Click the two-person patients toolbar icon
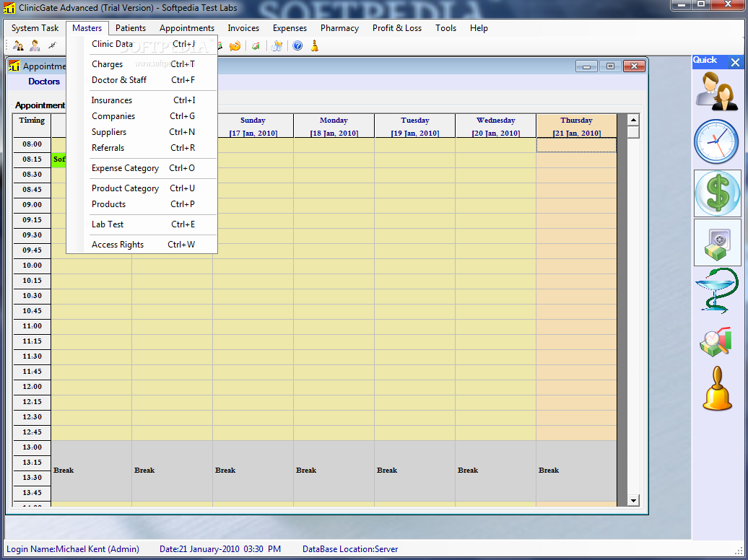This screenshot has width=748, height=560. click(x=18, y=45)
